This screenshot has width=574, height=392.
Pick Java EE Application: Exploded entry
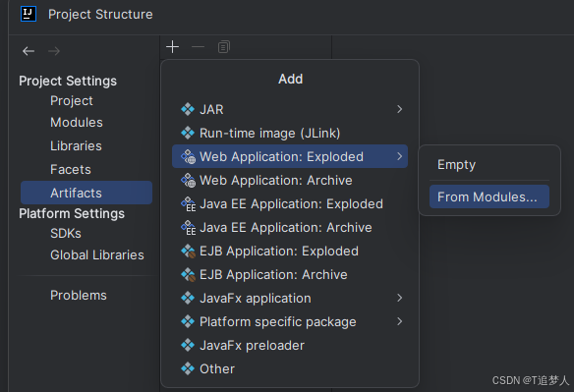coord(290,204)
